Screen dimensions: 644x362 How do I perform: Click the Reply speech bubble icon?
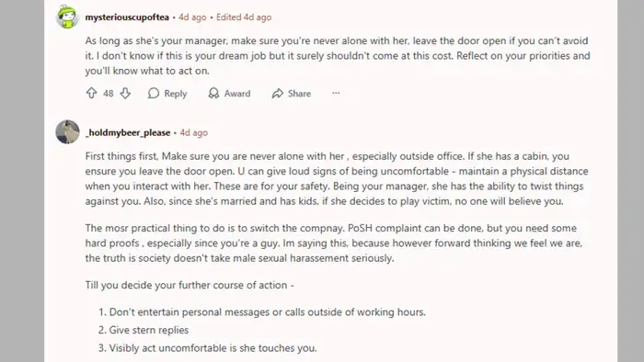click(x=154, y=94)
